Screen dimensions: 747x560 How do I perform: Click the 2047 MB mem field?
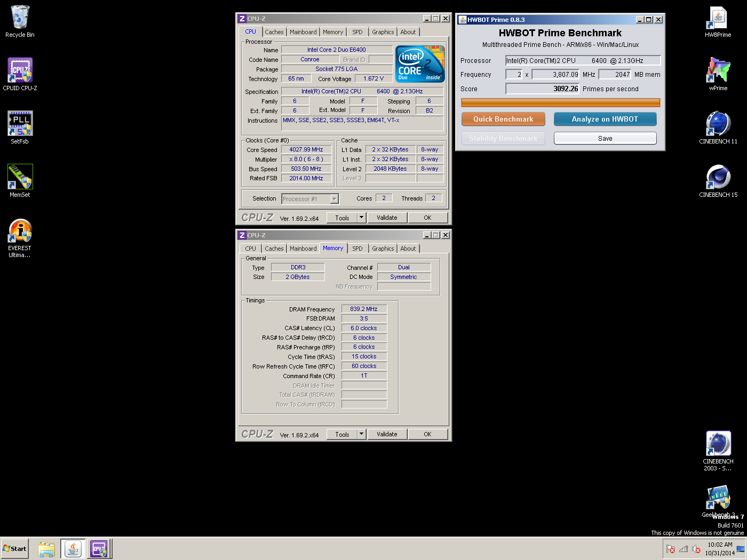[615, 75]
